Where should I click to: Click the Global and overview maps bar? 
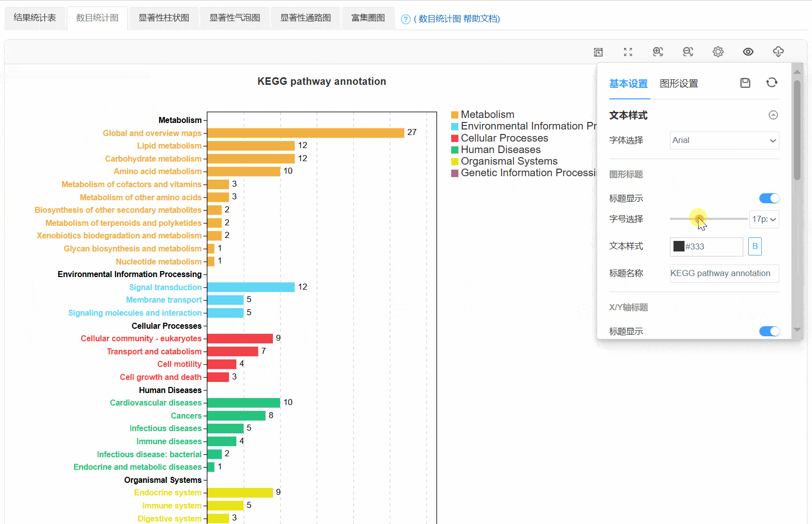[x=306, y=133]
